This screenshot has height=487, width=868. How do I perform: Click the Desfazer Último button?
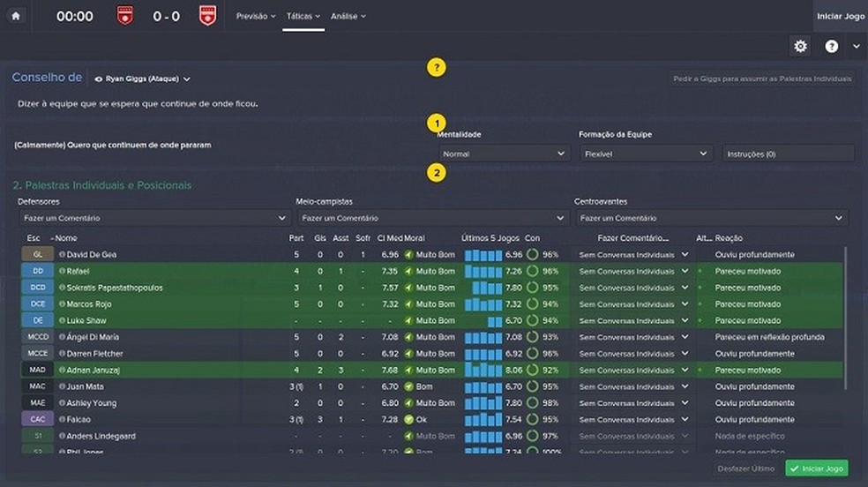point(745,468)
